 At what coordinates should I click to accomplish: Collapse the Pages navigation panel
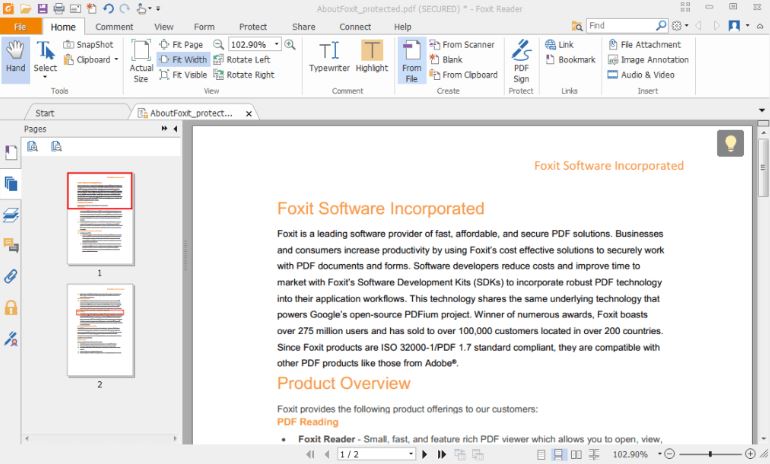coord(175,129)
